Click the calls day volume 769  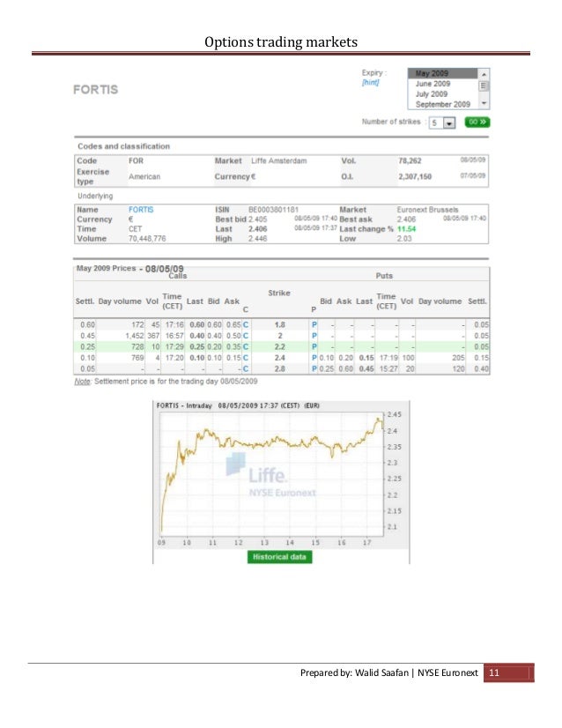137,358
